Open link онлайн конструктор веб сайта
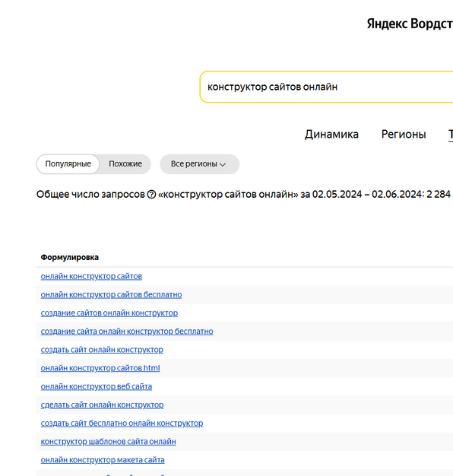 point(97,386)
